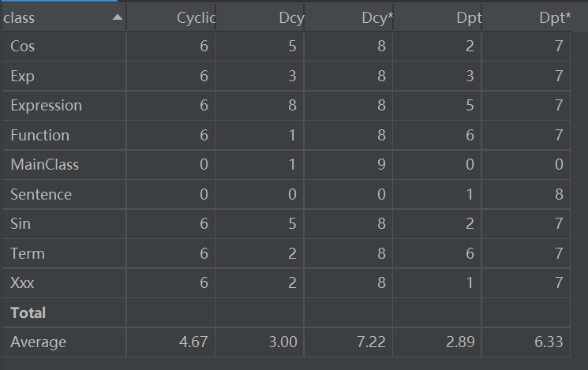This screenshot has height=370, width=588.
Task: Click the Average row label
Action: coord(39,342)
